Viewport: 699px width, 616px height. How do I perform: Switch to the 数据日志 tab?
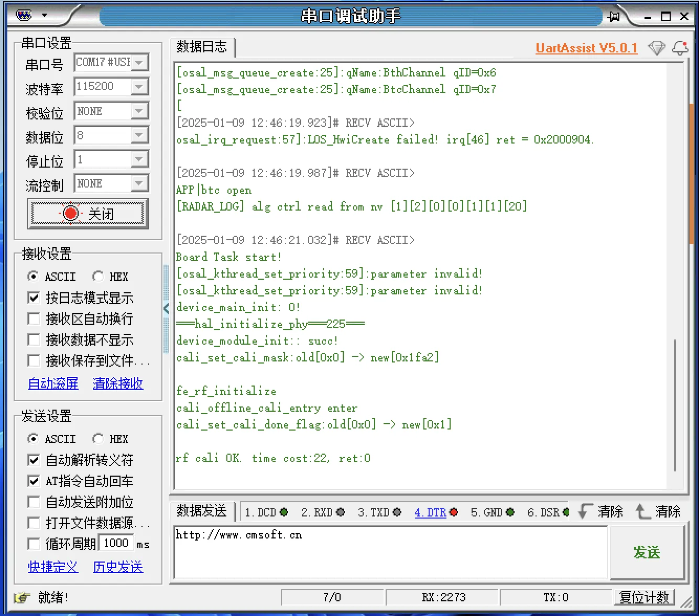(x=202, y=47)
